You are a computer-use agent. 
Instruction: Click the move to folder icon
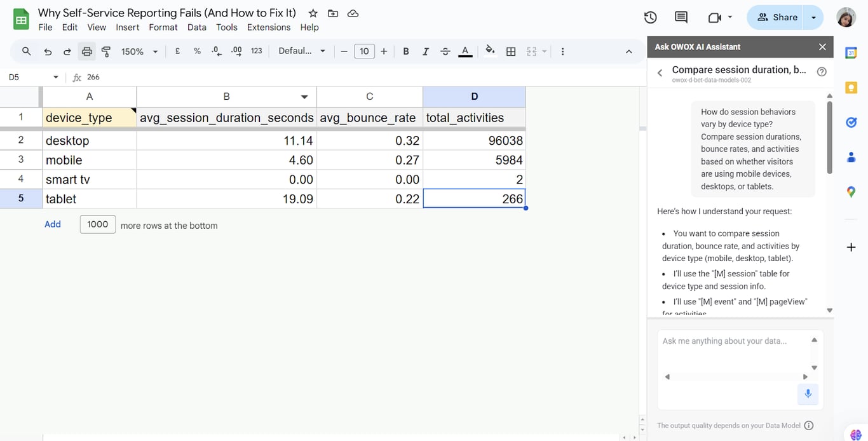click(x=333, y=13)
